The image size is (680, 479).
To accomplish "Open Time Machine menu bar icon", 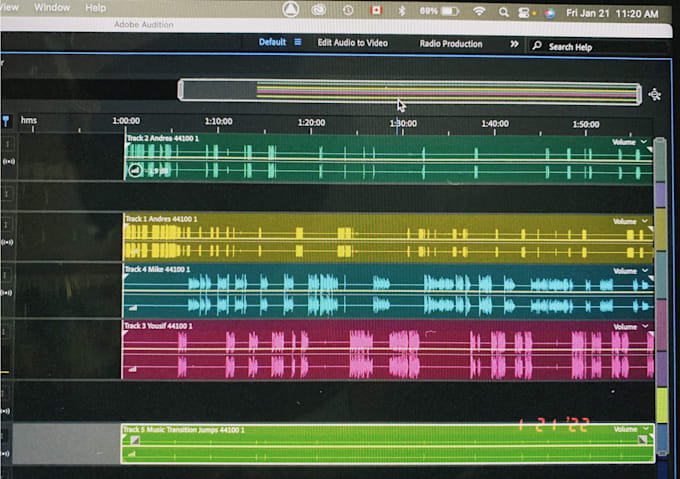I will pos(348,10).
